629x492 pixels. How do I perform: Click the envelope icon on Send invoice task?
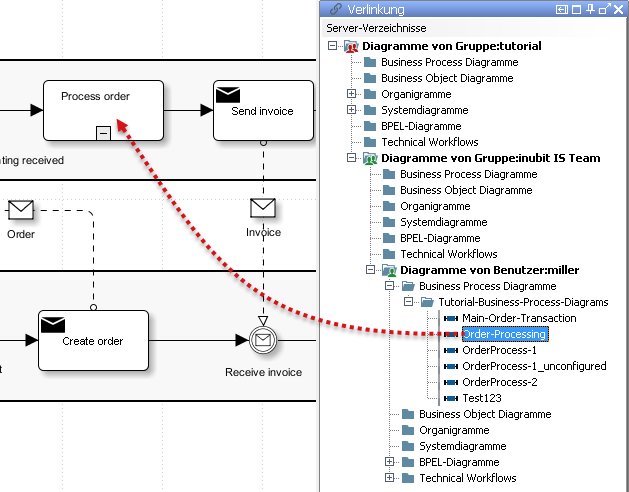pos(228,95)
